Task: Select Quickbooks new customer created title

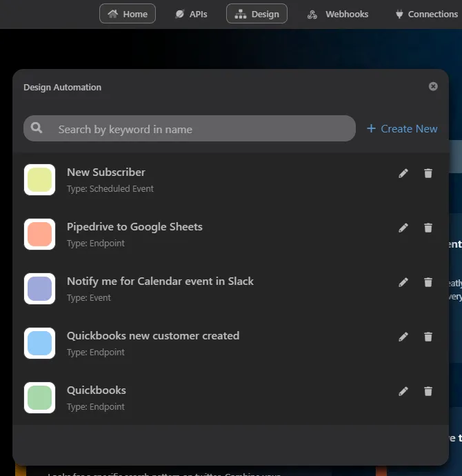Action: tap(153, 336)
